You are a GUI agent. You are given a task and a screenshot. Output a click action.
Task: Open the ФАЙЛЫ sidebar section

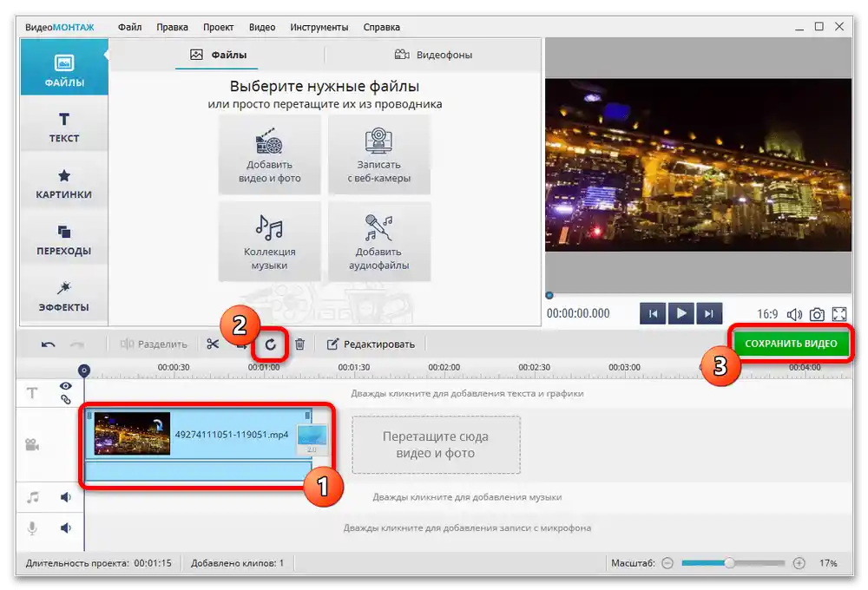click(64, 67)
